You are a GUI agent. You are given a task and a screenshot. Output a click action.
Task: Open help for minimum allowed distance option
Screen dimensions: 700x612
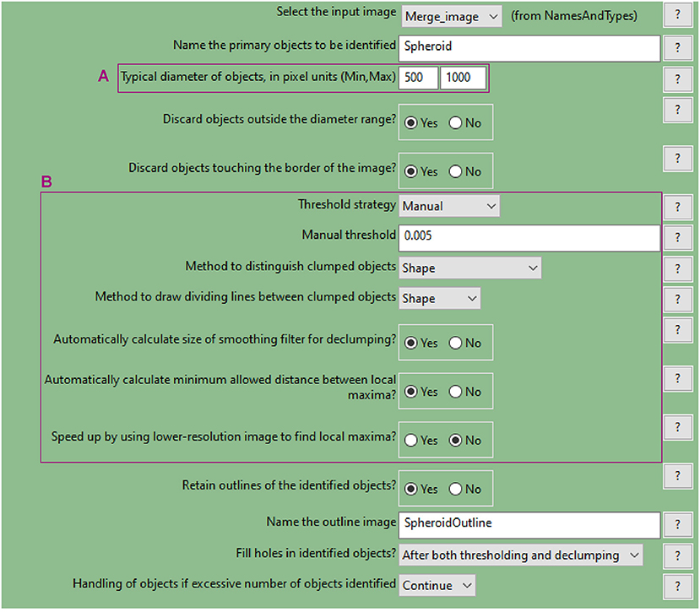(677, 378)
